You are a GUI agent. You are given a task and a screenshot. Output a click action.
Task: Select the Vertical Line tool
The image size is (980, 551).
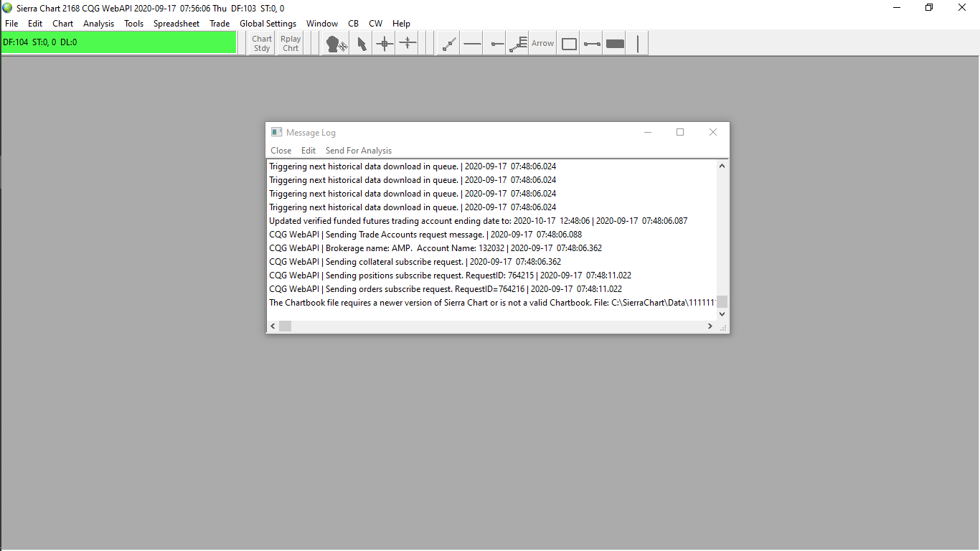638,44
